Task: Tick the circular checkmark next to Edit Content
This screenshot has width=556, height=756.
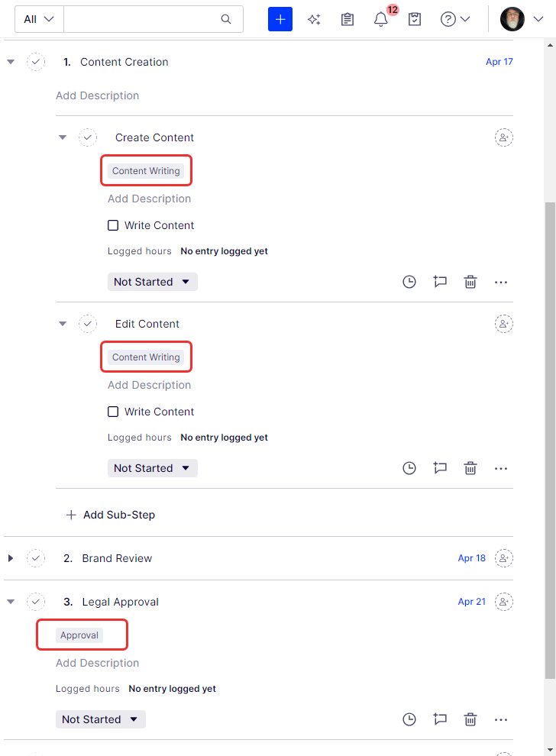Action: pyautogui.click(x=88, y=324)
